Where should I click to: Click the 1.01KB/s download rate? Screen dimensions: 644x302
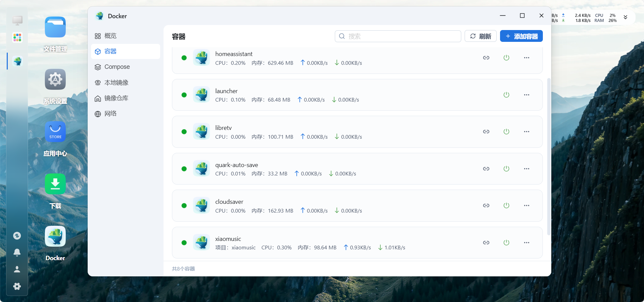click(x=395, y=248)
